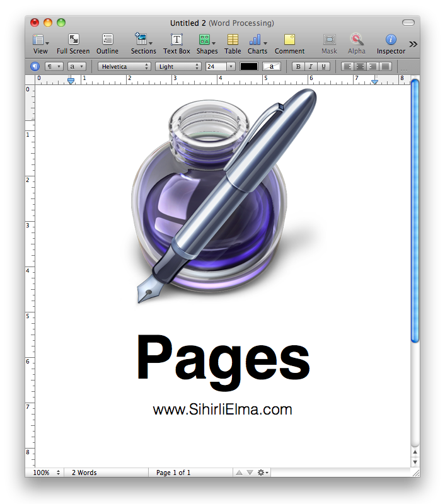
Task: Open the 100% zoom level popup
Action: pyautogui.click(x=48, y=472)
